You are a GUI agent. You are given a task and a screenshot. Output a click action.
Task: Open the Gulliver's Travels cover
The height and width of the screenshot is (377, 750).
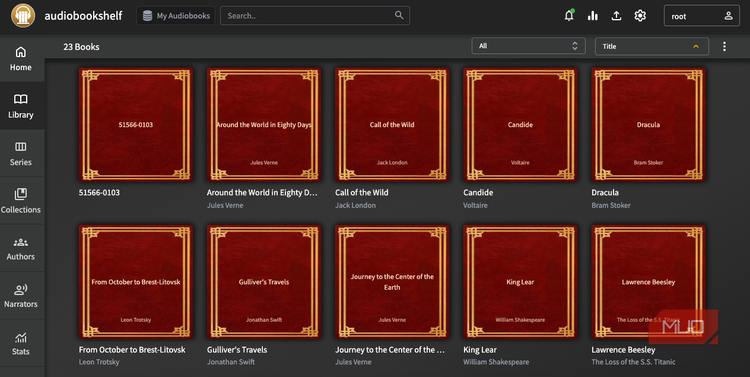[264, 282]
